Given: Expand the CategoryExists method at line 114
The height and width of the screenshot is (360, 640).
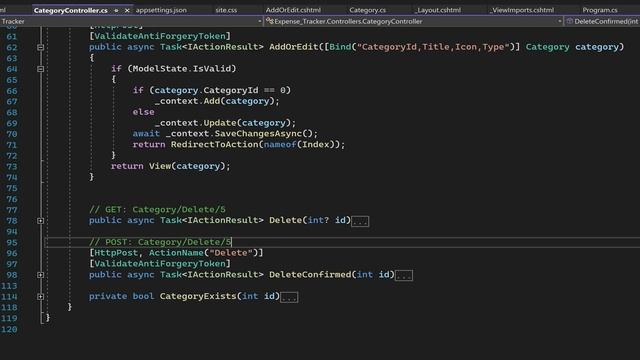Looking at the screenshot, I should pos(40,297).
